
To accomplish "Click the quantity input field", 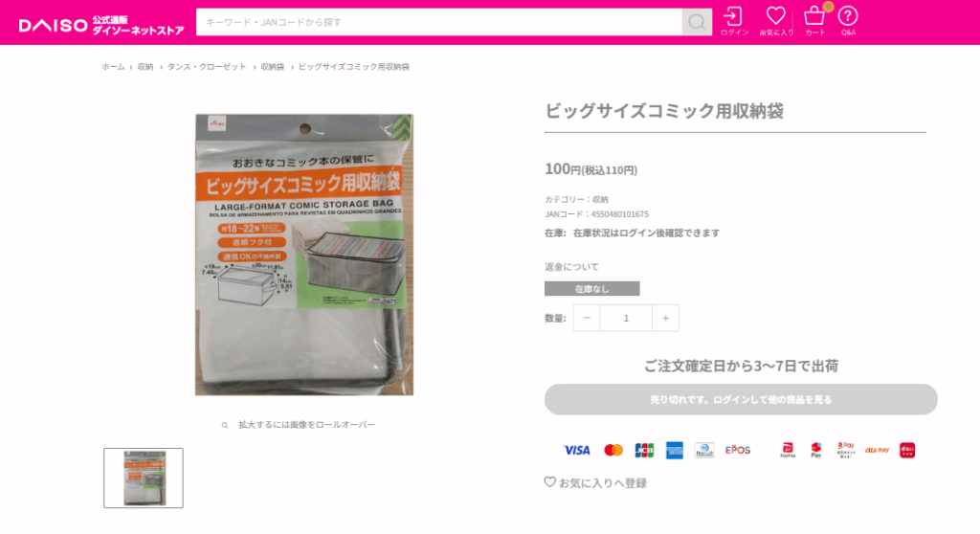I will [x=626, y=319].
